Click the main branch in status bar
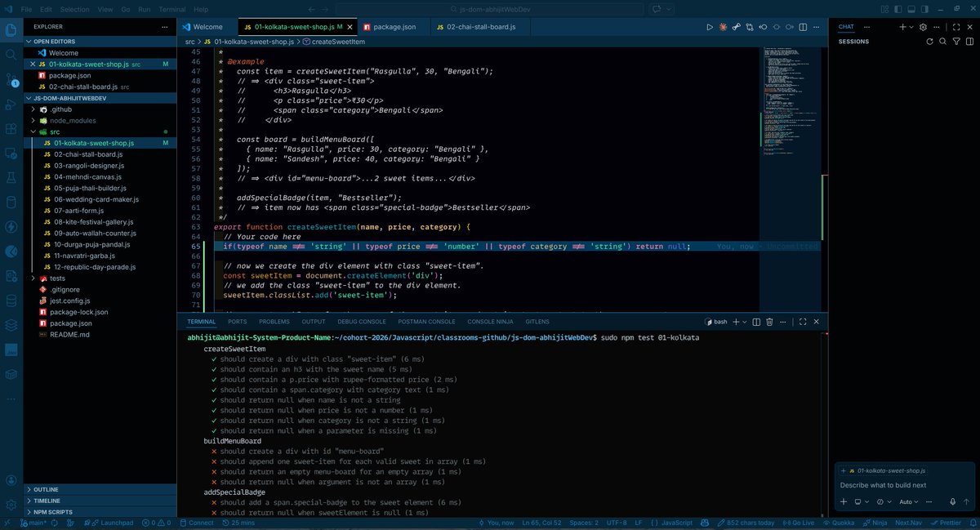Image resolution: width=980 pixels, height=530 pixels. point(33,523)
